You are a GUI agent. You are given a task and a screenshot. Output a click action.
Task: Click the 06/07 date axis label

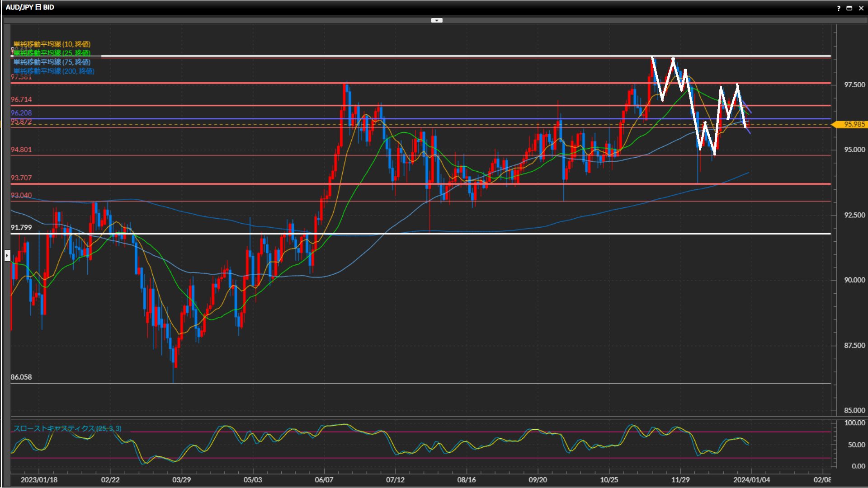point(324,480)
